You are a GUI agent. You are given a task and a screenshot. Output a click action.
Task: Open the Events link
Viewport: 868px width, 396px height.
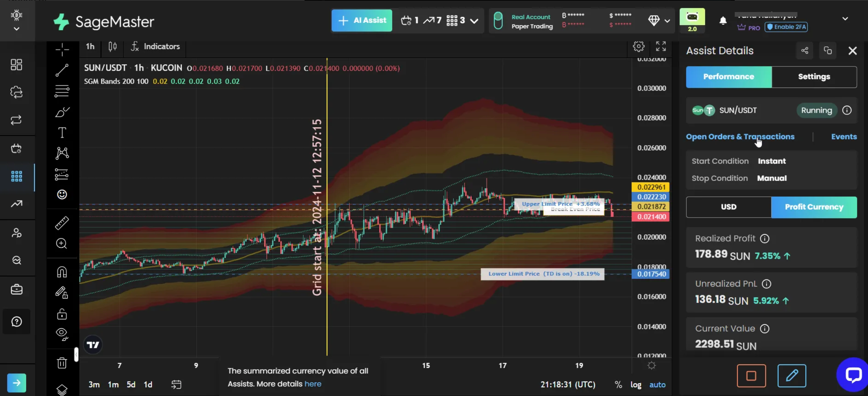[x=844, y=137]
